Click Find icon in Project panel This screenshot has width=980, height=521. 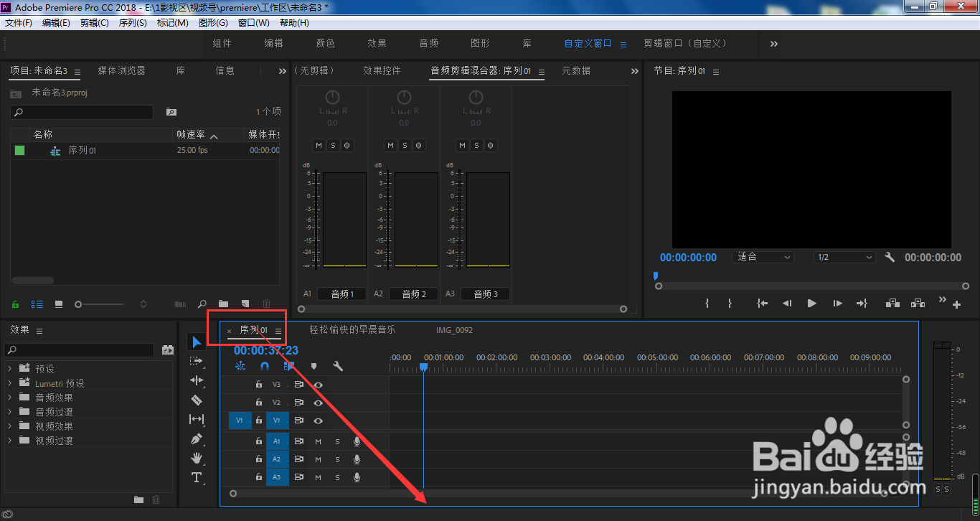click(x=202, y=304)
